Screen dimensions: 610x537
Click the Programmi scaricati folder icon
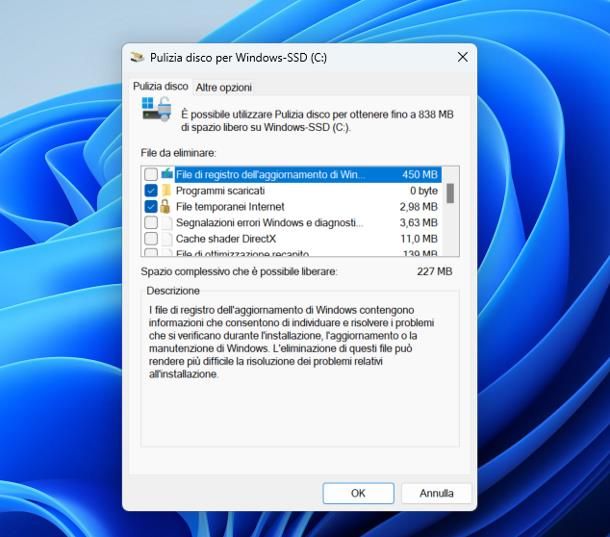coord(166,190)
